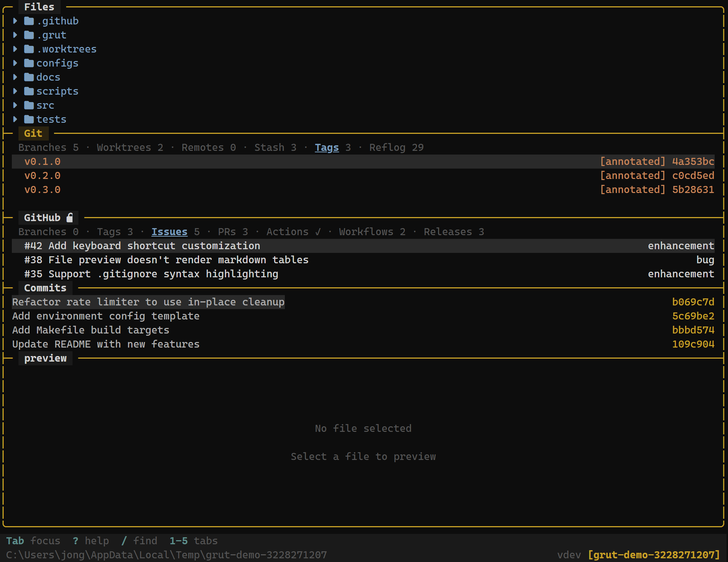Select commit Add environment config template
This screenshot has height=562, width=728.
coord(363,316)
